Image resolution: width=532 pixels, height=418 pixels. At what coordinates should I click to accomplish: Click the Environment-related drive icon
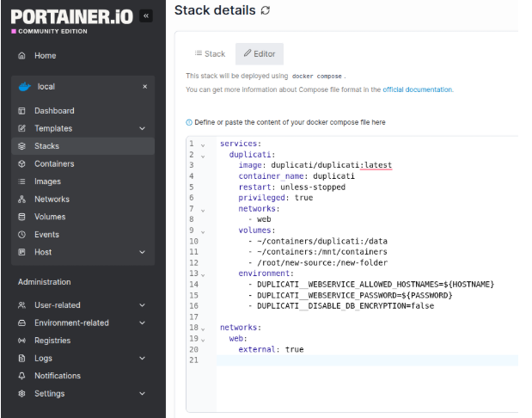click(21, 323)
